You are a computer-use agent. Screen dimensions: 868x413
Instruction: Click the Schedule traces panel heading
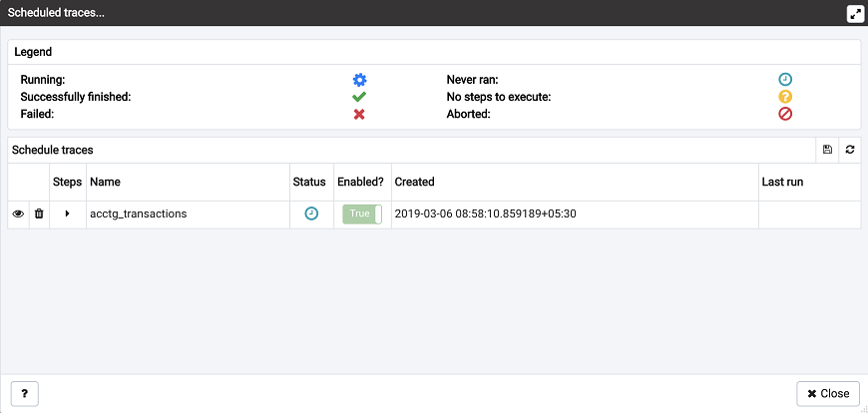[53, 150]
